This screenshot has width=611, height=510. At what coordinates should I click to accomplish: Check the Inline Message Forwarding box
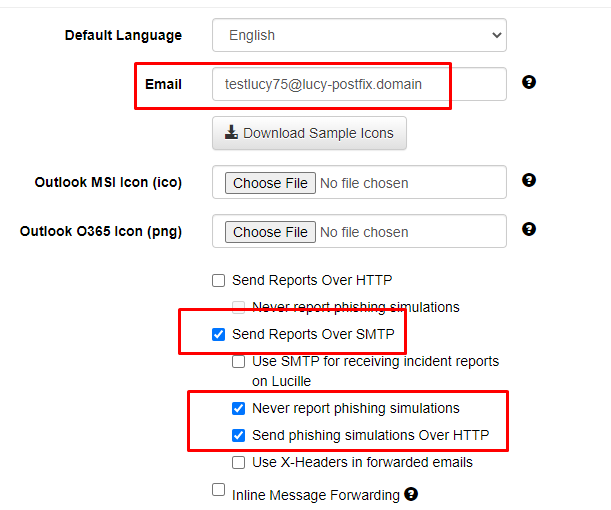[219, 490]
